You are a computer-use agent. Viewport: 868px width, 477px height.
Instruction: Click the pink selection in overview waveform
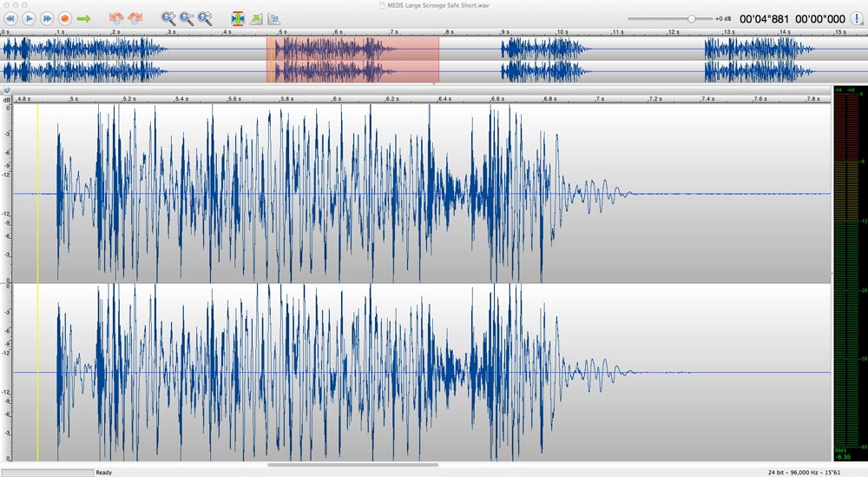352,60
